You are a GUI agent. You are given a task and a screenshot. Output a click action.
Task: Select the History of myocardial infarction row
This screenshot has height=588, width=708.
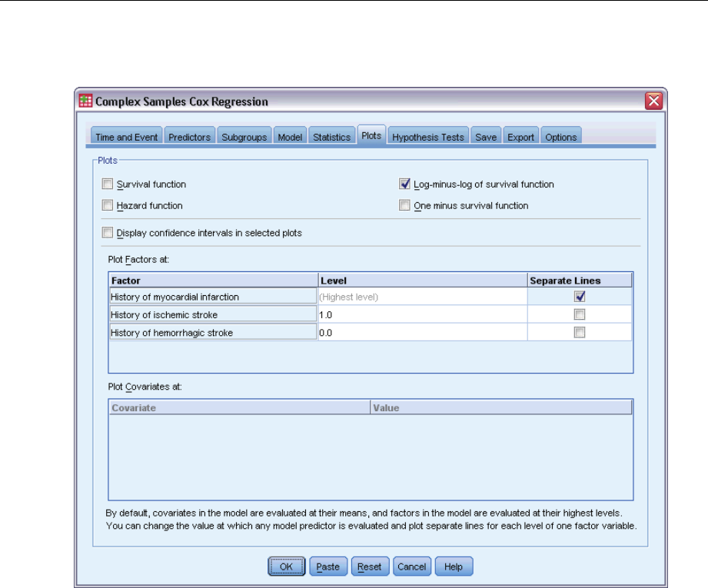tap(213, 296)
